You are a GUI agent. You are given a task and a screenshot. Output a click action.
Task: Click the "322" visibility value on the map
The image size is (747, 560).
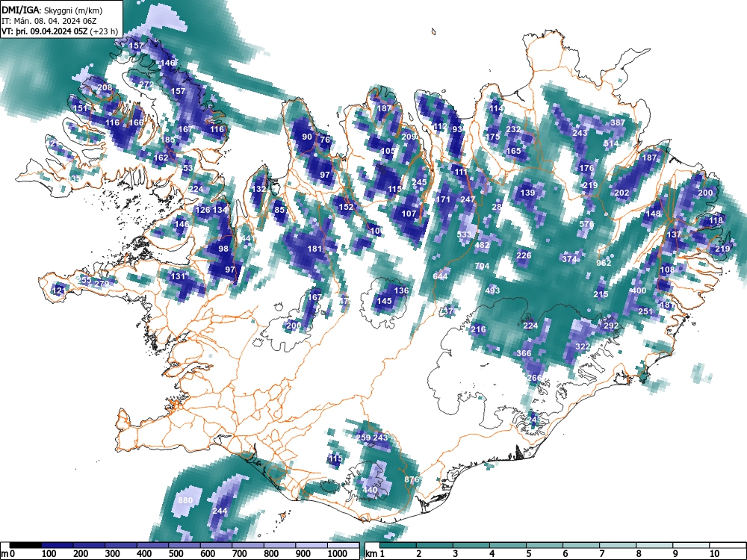(583, 346)
